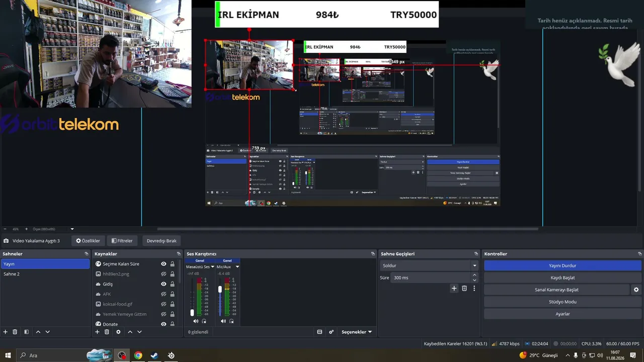Delete the selected scene using Sahneler trash icon
The width and height of the screenshot is (644, 362).
(15, 332)
